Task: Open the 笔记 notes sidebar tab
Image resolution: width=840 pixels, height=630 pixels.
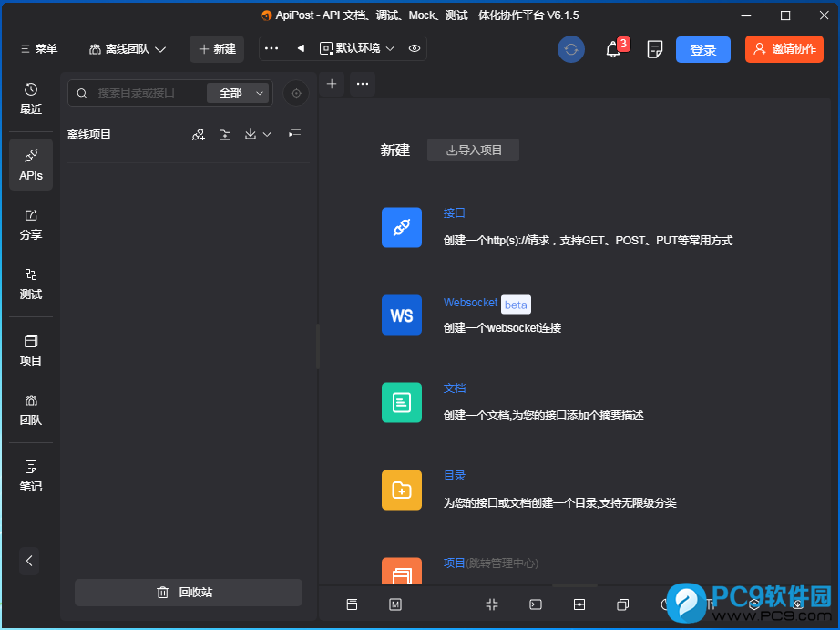Action: point(31,476)
